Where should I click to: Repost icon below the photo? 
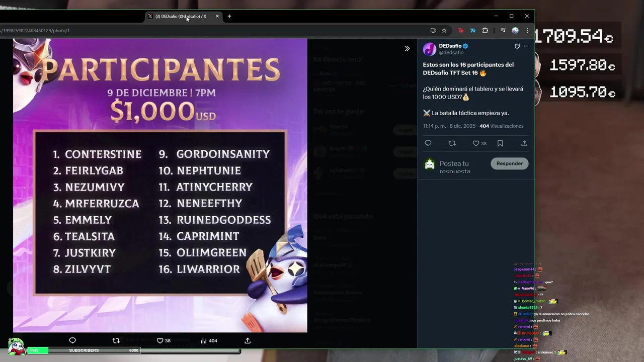coord(116,340)
